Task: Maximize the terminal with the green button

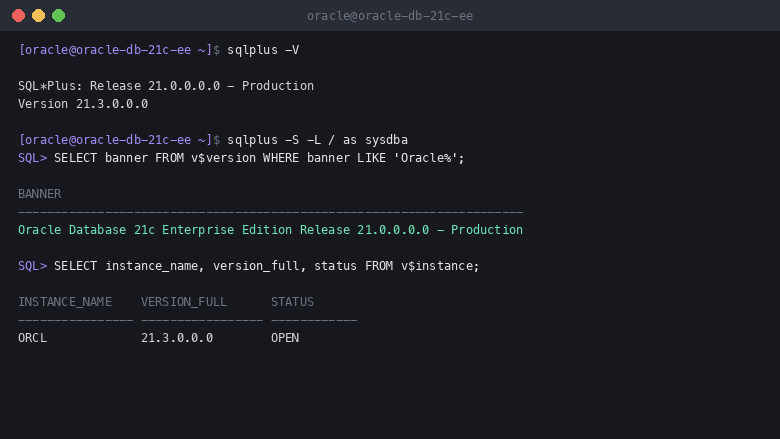Action: point(59,15)
